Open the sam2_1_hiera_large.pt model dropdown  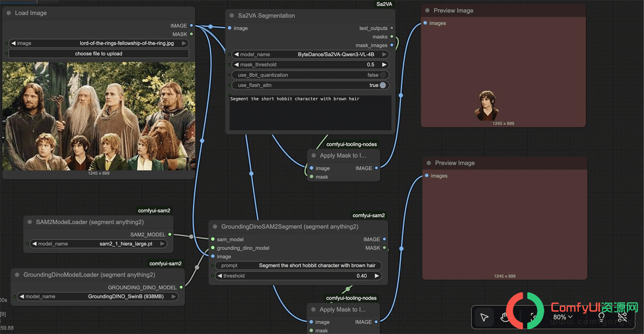tap(99, 244)
